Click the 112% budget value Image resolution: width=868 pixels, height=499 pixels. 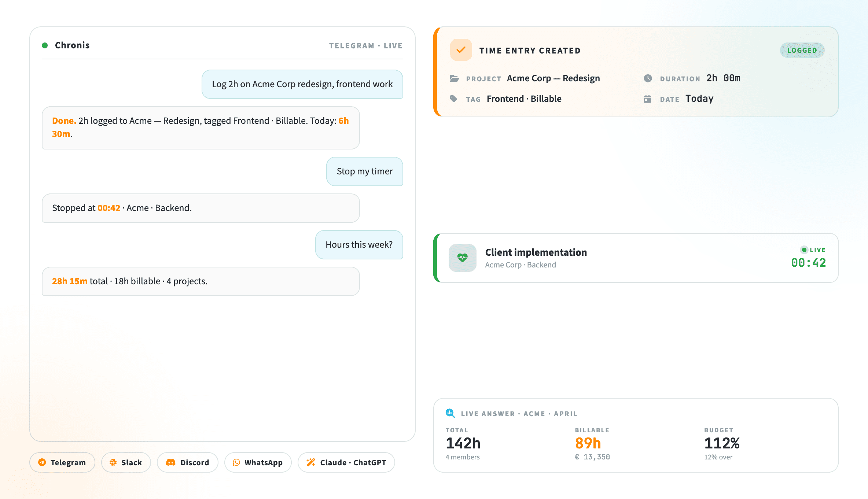722,443
